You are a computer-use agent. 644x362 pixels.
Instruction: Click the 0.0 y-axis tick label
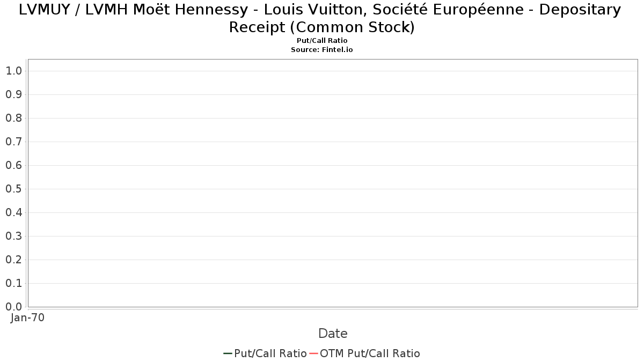tap(13, 307)
